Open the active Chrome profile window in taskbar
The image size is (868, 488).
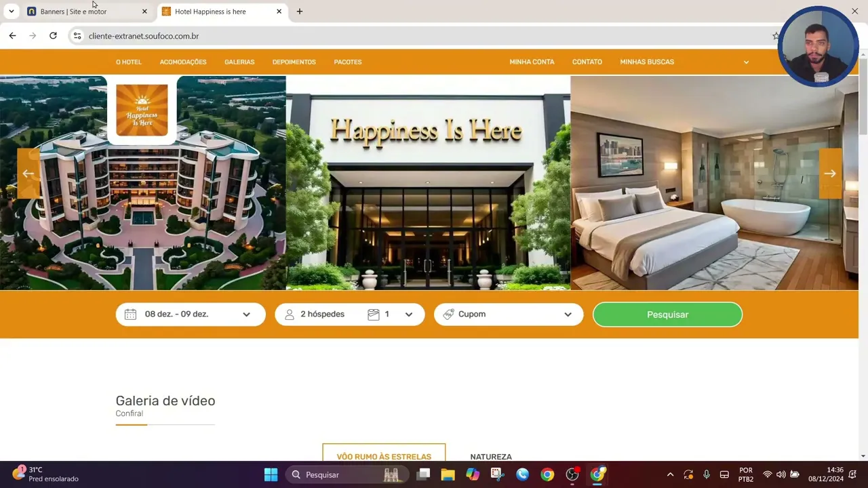(x=597, y=474)
